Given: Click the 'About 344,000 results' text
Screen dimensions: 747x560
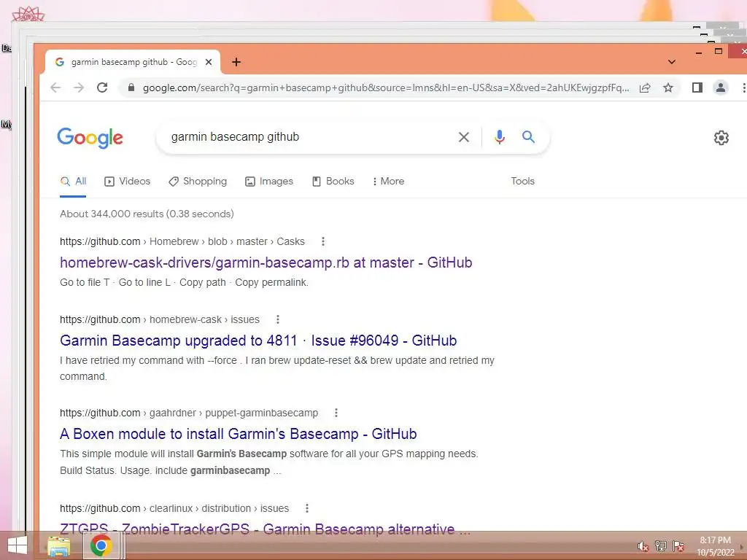Looking at the screenshot, I should (147, 214).
